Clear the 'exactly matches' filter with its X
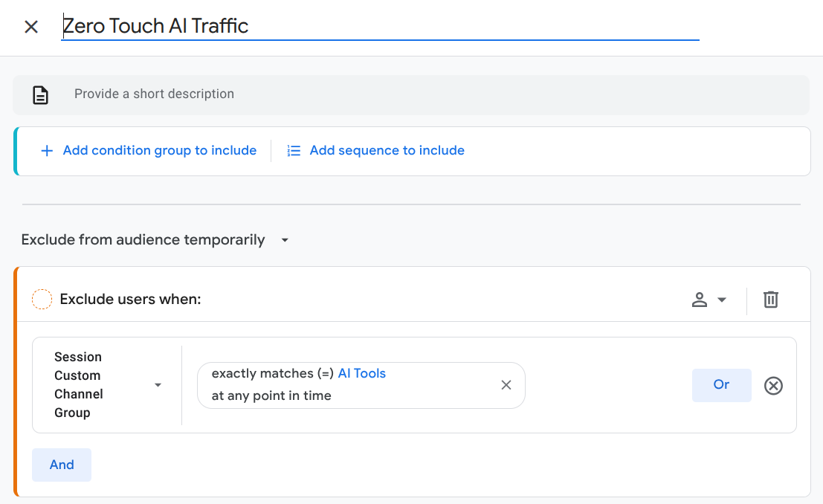Screen dimensions: 823x504 point(506,385)
